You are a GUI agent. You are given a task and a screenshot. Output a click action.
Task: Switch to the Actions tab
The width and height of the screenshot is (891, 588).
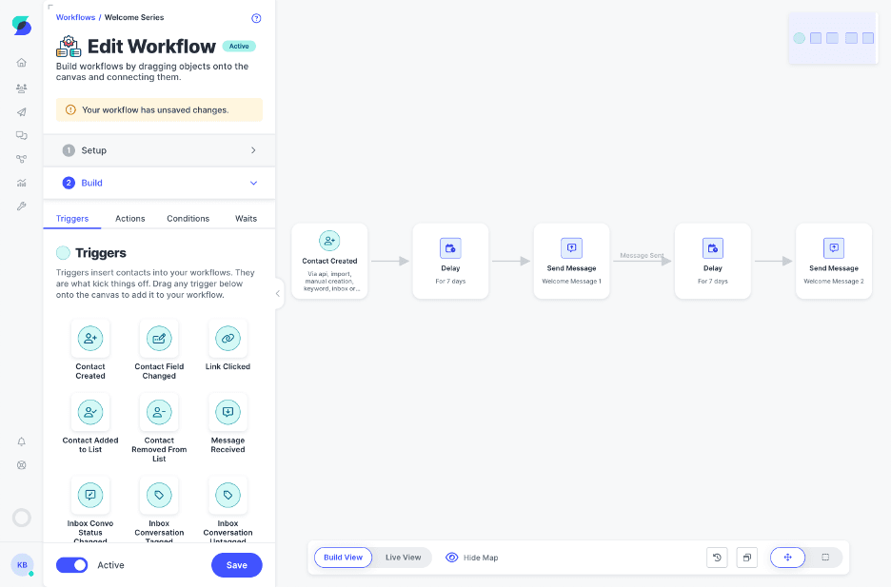(130, 219)
